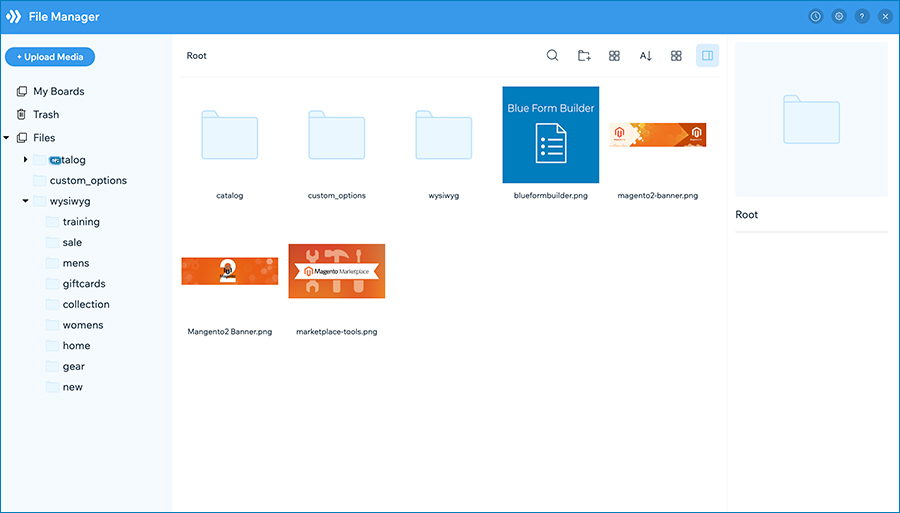Screen dimensions: 900x513
Task: Select the custom_options folder icon in the grid
Action: [336, 135]
